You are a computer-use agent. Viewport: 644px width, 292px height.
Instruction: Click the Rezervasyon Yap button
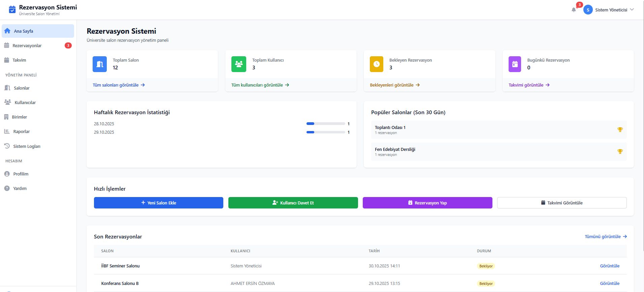tap(427, 203)
